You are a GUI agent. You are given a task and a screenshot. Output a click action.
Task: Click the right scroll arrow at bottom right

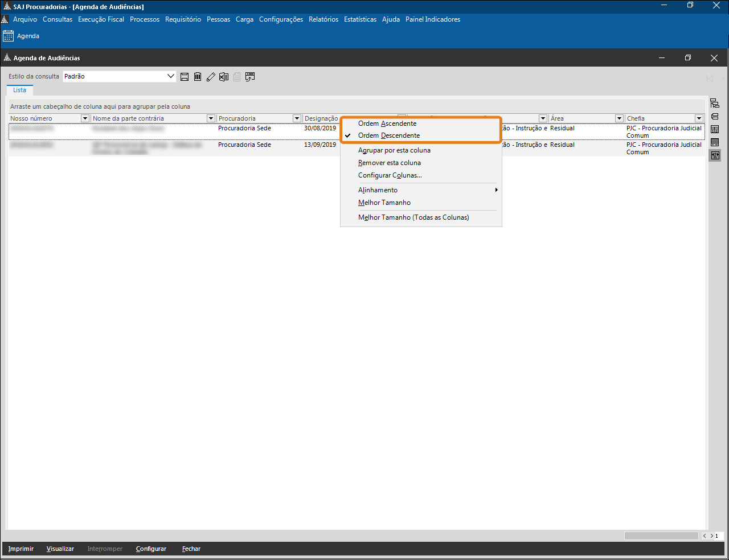(x=711, y=536)
